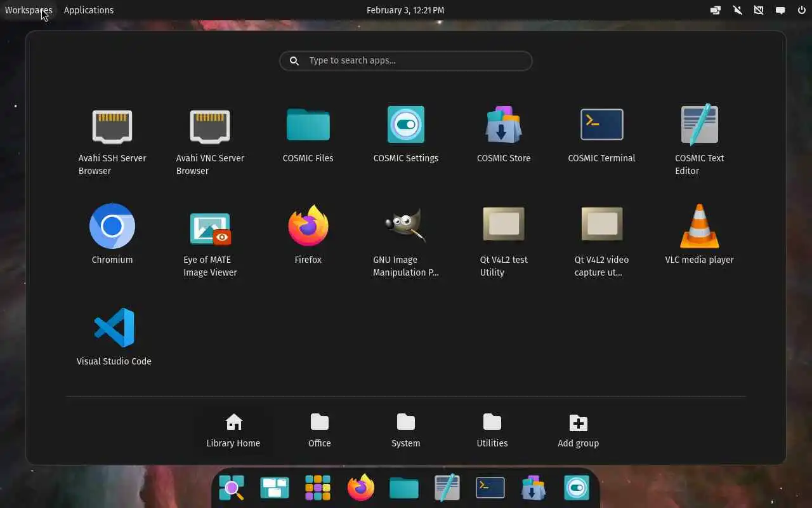Switch to the System group
812x508 pixels.
406,431
